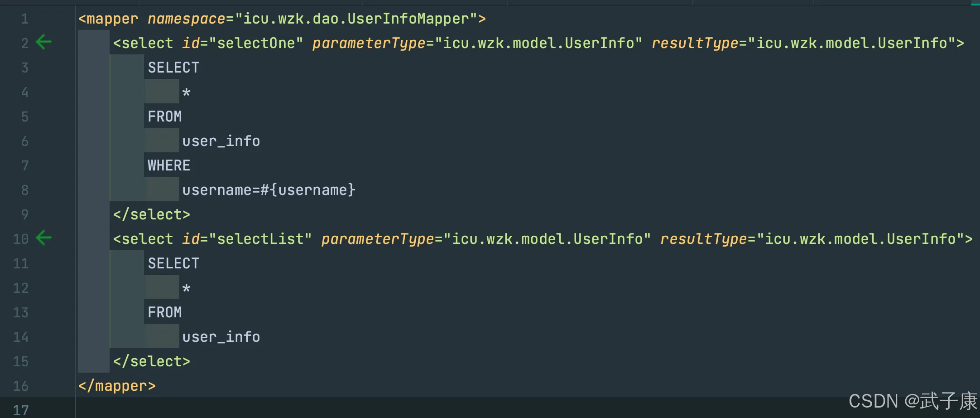Click the resultType value on line 10
This screenshot has height=418, width=980.
tap(860, 239)
